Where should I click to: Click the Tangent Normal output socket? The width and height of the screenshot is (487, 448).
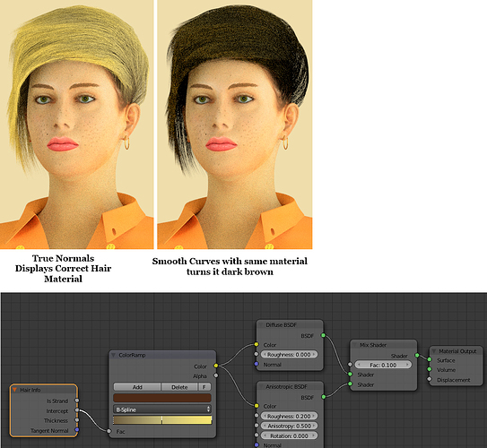77,430
